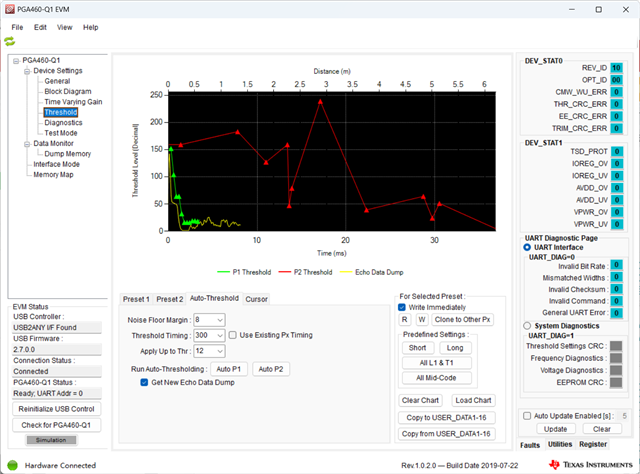640x474 pixels.
Task: Open the File menu
Action: [17, 27]
